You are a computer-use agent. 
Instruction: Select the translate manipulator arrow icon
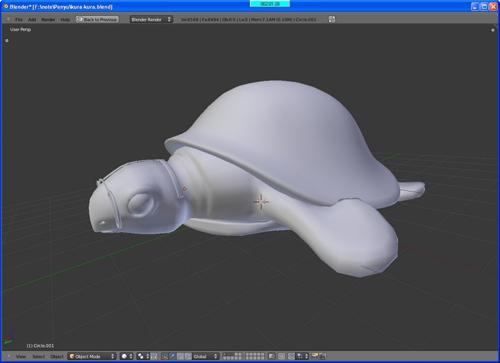[x=172, y=356]
